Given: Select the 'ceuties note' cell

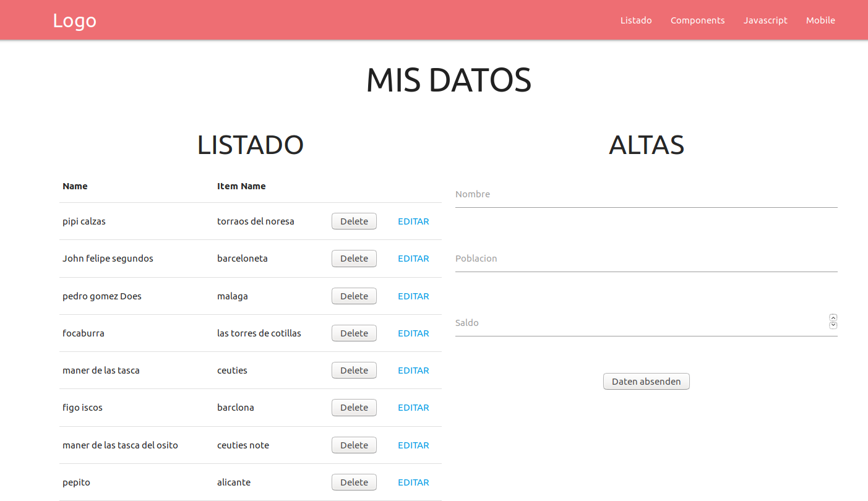Looking at the screenshot, I should [x=243, y=445].
